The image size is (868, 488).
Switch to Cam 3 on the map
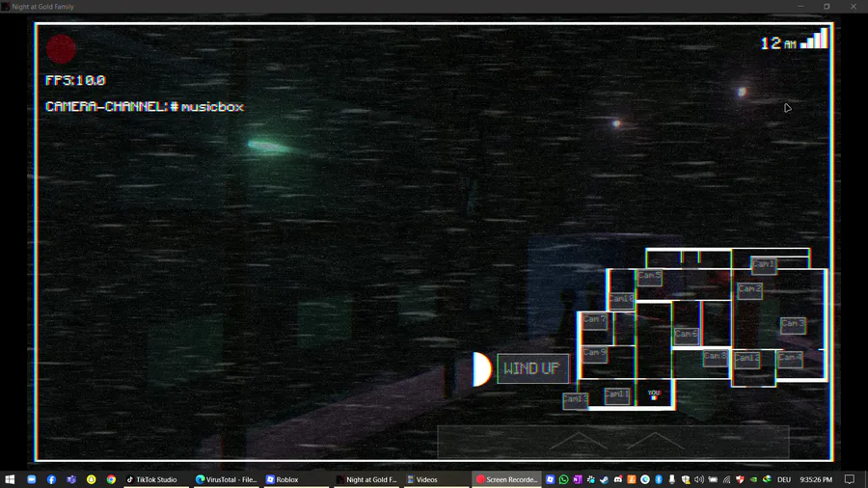pos(793,324)
